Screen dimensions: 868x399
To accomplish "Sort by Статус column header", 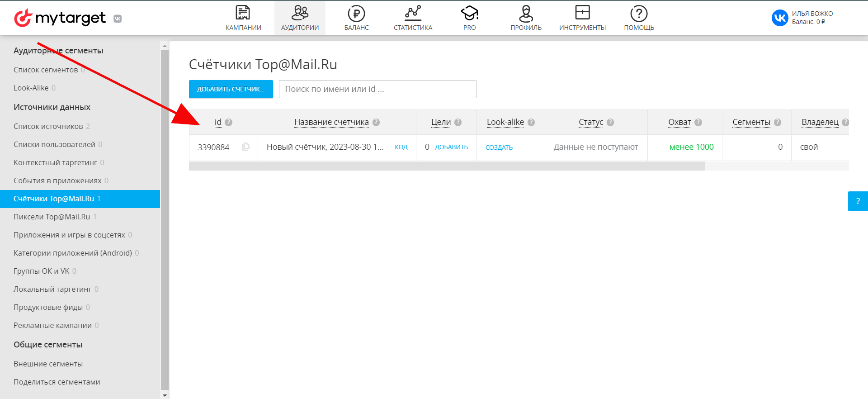I will pos(591,122).
